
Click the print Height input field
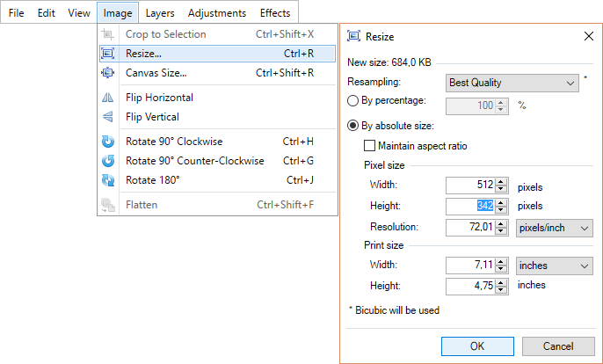click(470, 287)
